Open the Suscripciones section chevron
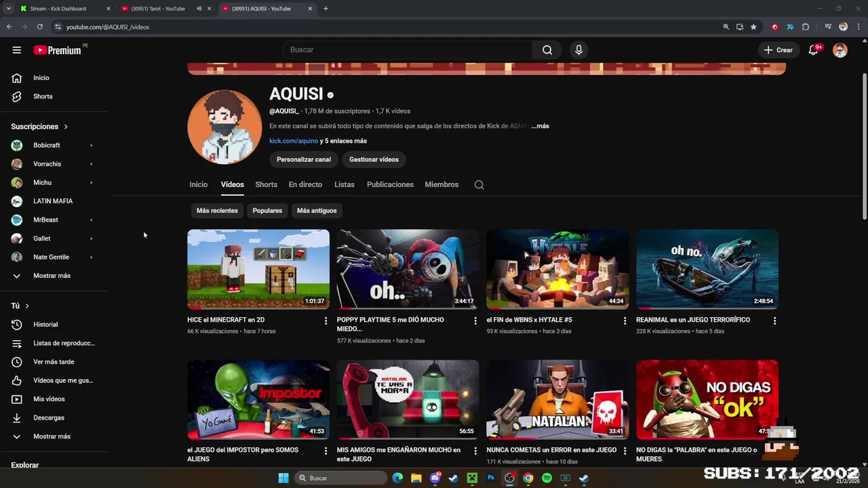The width and height of the screenshot is (868, 488). click(x=66, y=127)
